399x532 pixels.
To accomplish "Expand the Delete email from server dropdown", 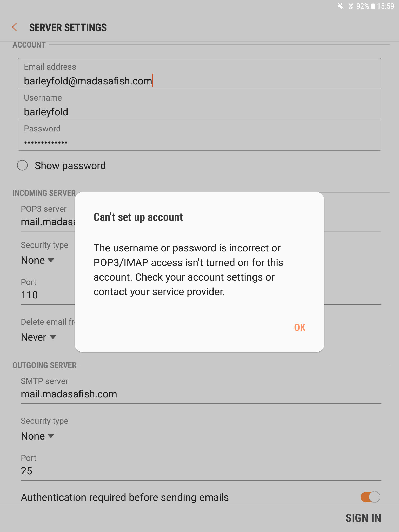I will (x=39, y=337).
